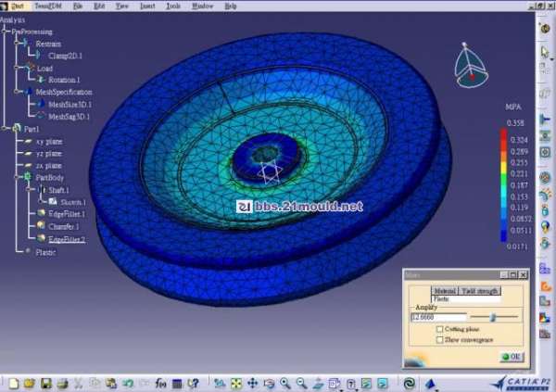556x392 pixels.
Task: Click the Zoom In magnifier icon
Action: tap(285, 383)
